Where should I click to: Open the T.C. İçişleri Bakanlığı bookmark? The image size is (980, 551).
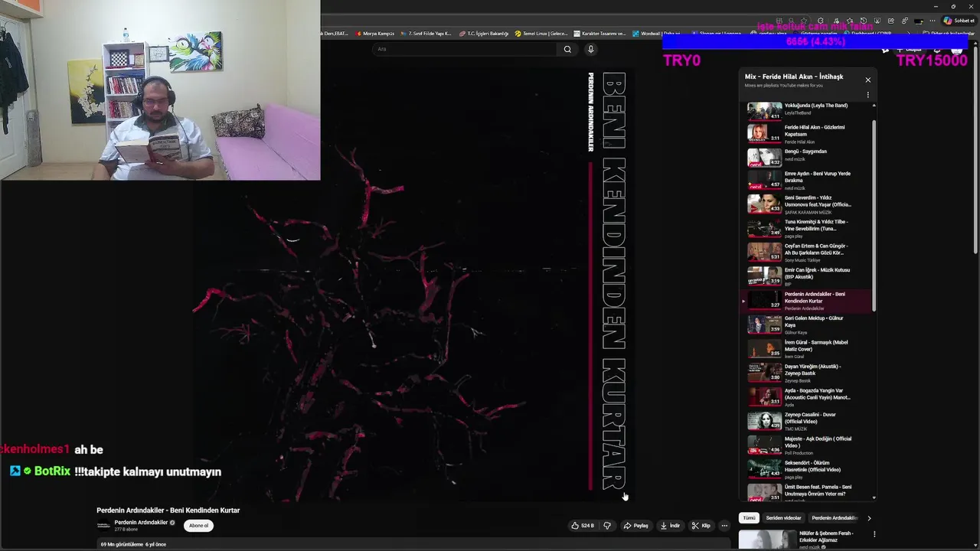(484, 34)
